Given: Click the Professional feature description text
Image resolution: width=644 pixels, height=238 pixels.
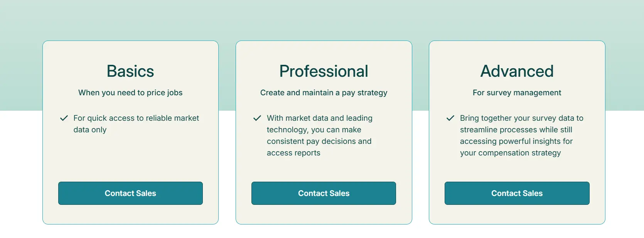Looking at the screenshot, I should tap(319, 135).
